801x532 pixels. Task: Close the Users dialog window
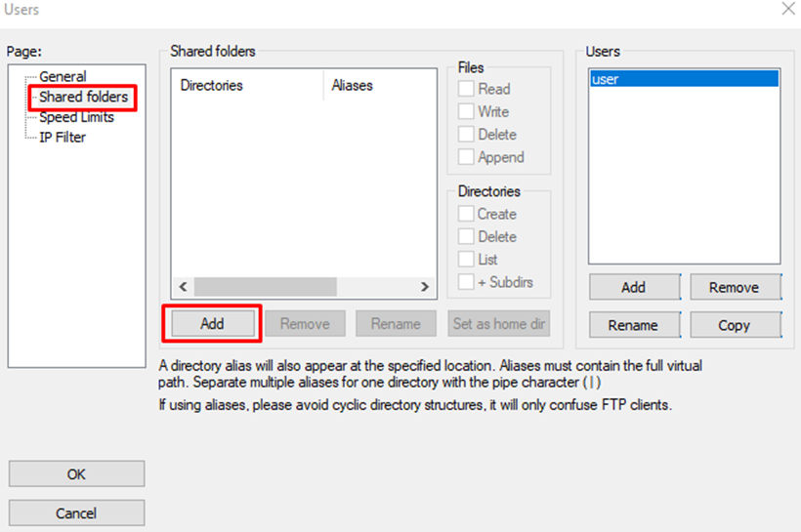pyautogui.click(x=788, y=9)
